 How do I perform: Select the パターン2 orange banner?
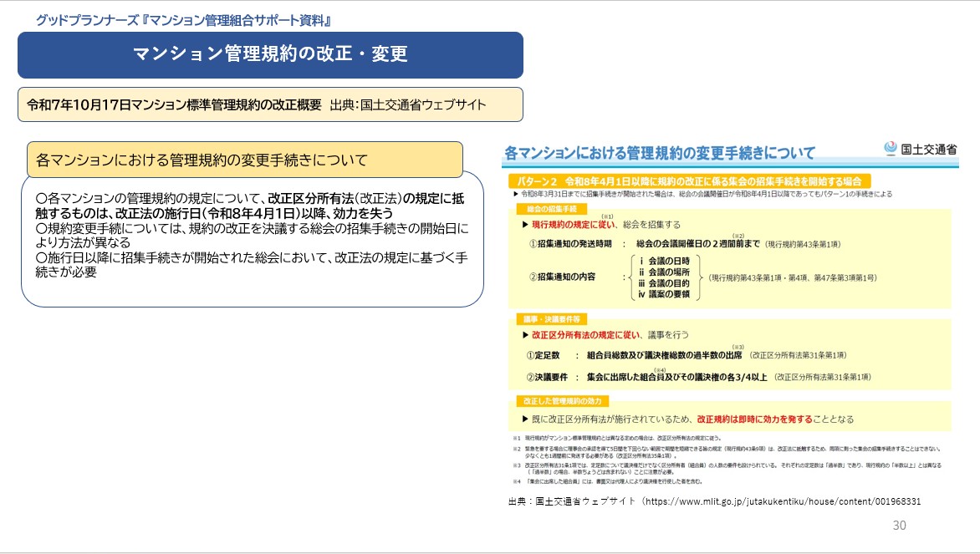(x=689, y=180)
